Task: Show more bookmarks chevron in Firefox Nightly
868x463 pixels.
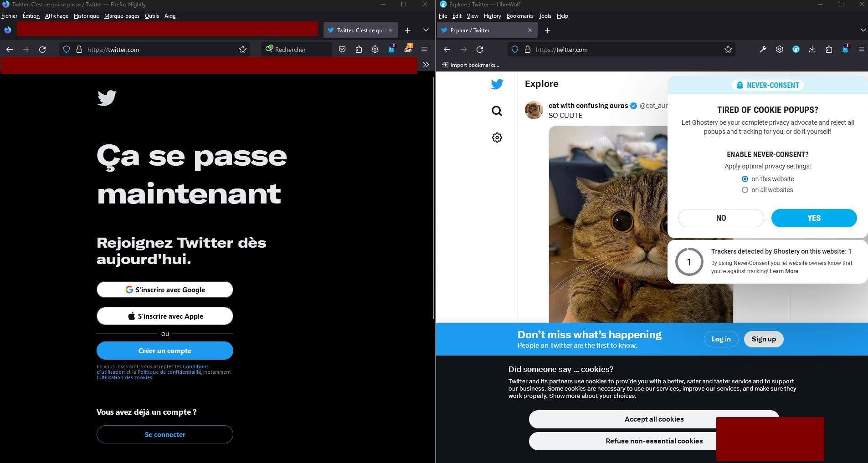Action: point(426,65)
